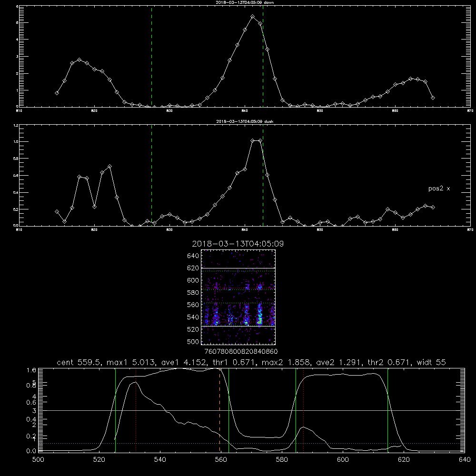Click the '500' x-axis label of the bottom plot
The height and width of the screenshot is (476, 476).
tap(38, 460)
